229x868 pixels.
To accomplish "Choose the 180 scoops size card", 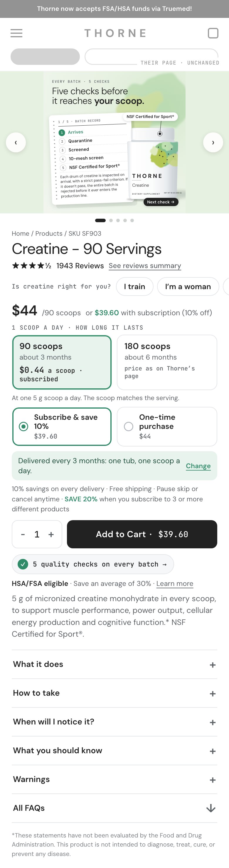I will point(166,362).
